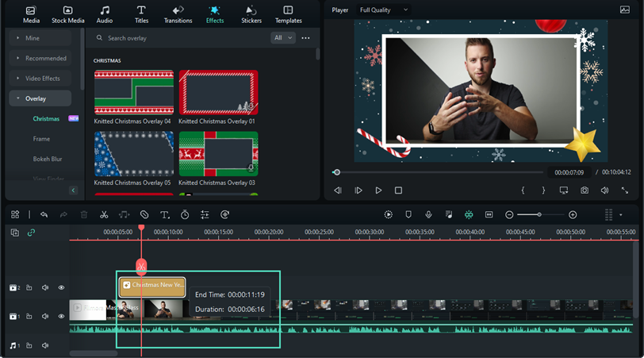Open the display output monitor settings
This screenshot has height=358, width=644.
tap(564, 191)
